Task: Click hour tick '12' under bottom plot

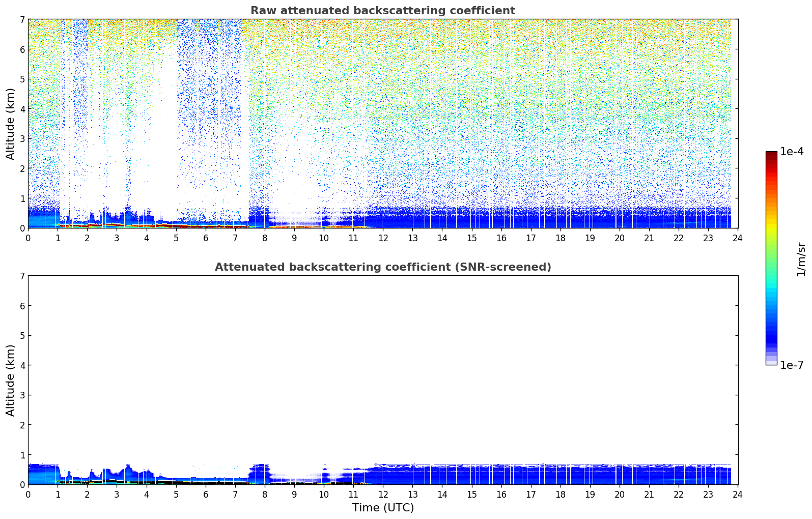Action: [383, 494]
